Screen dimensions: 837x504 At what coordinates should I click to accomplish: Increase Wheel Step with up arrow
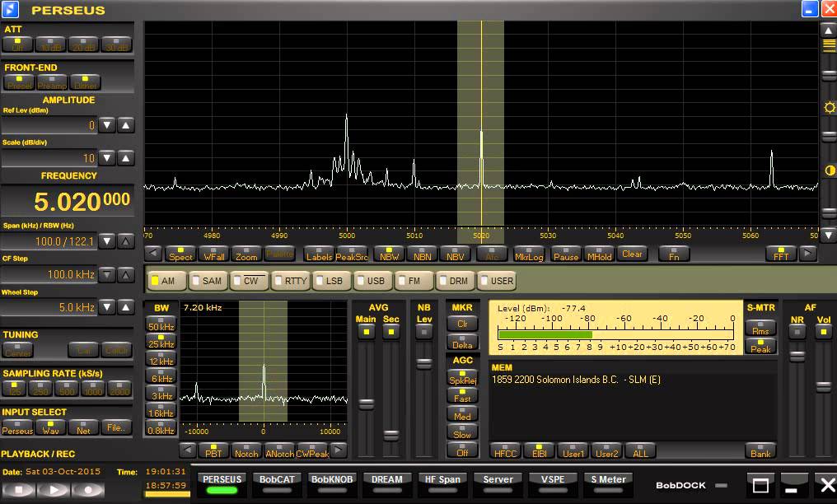[125, 307]
